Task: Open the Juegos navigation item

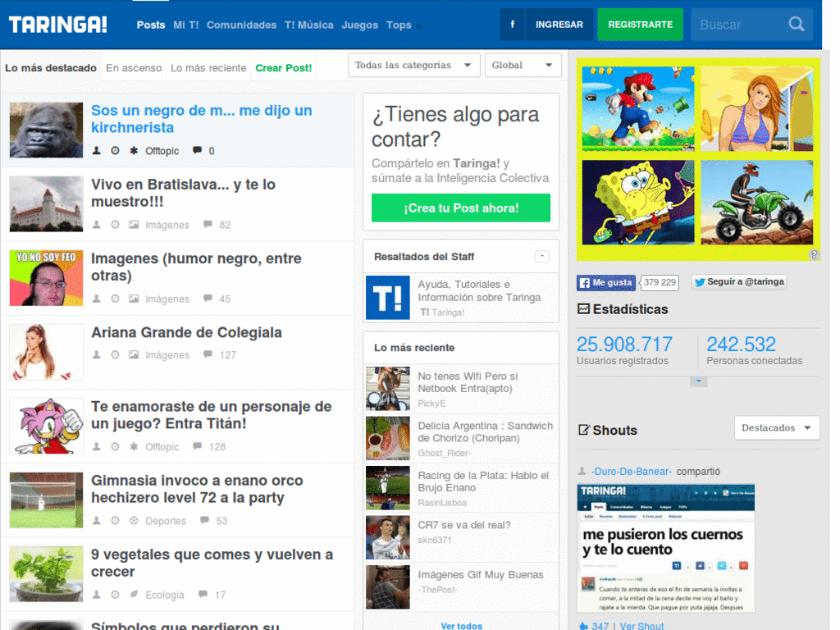Action: [x=359, y=25]
